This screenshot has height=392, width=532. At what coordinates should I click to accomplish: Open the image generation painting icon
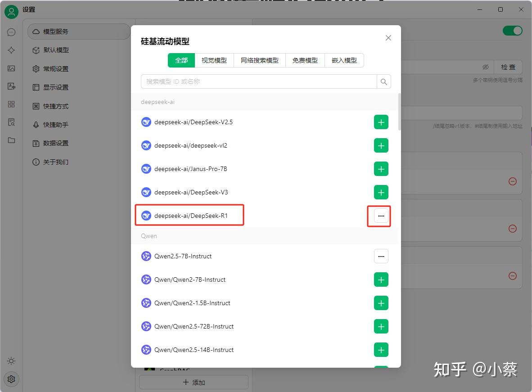(11, 68)
